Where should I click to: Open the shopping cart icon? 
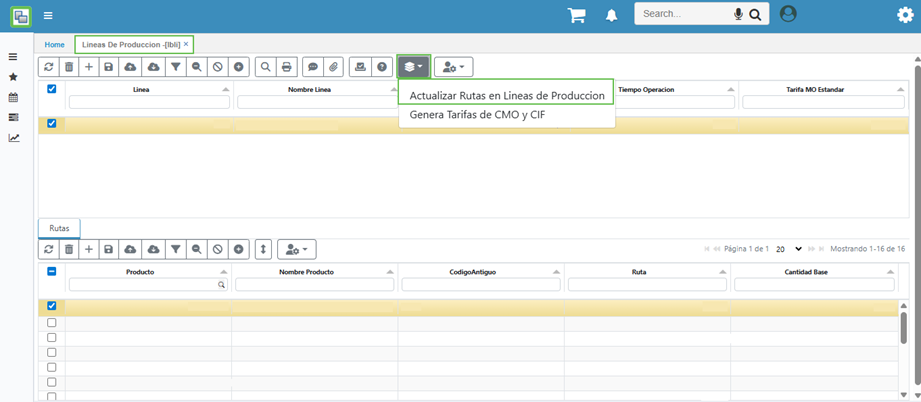tap(576, 15)
